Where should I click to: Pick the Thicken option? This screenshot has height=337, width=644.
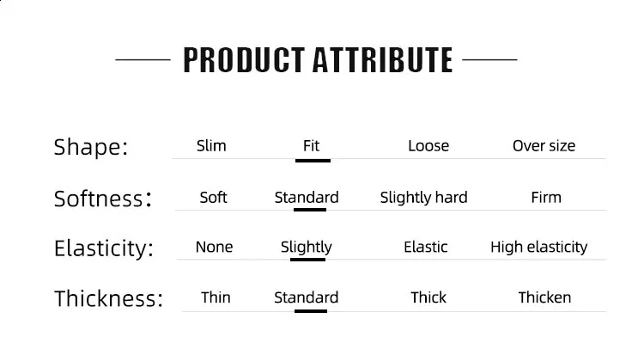click(544, 297)
